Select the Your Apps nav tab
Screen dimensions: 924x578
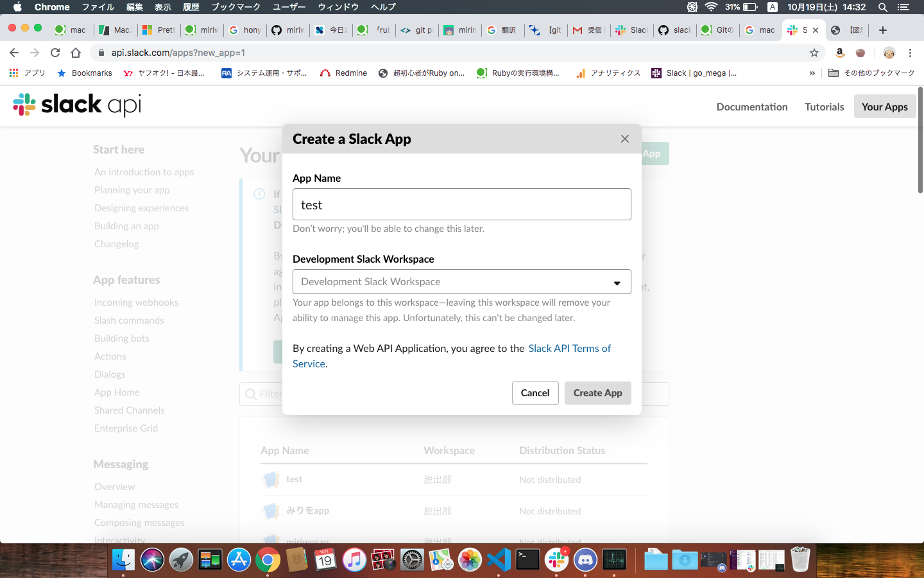pos(885,107)
